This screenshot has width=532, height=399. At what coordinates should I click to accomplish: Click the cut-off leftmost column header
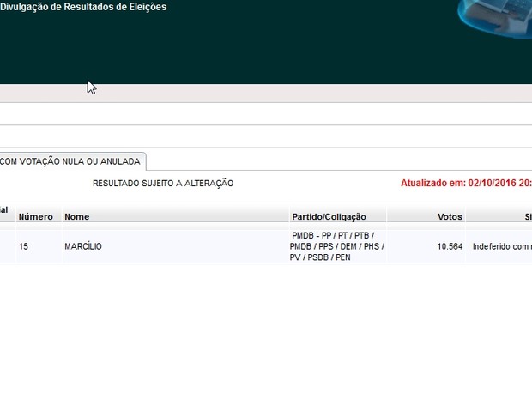pyautogui.click(x=4, y=210)
